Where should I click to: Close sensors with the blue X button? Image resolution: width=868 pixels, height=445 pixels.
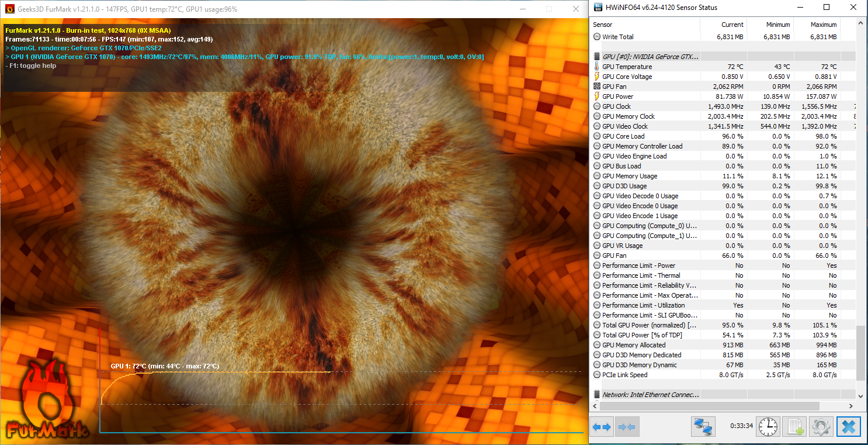tap(849, 427)
